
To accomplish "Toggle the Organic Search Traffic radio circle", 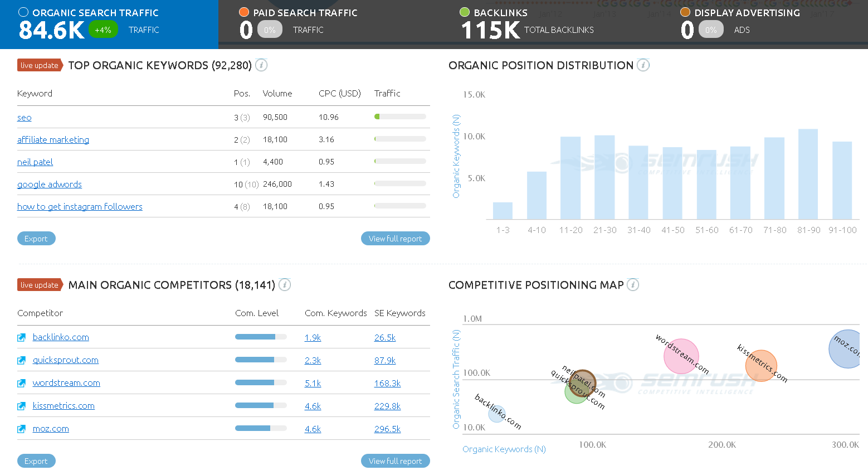I will (23, 12).
